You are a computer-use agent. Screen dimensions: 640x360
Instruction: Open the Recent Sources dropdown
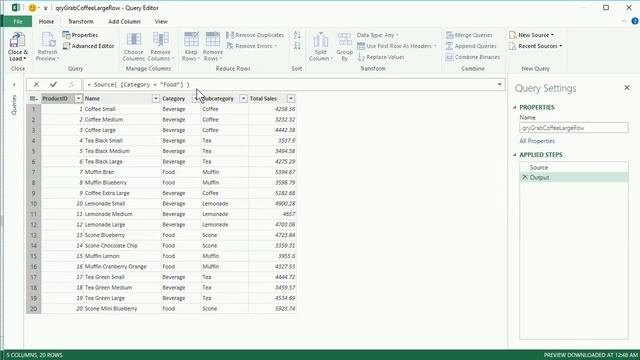click(536, 46)
